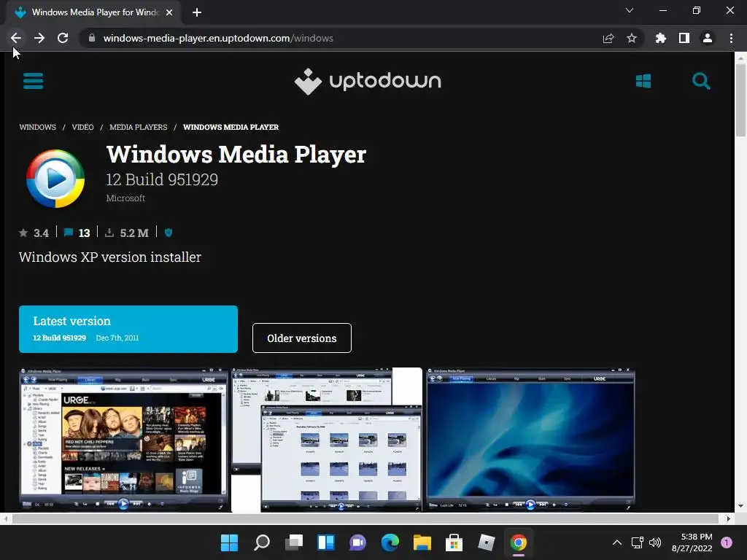Open the URGE library screenshot
747x560 pixels.
coord(123,440)
